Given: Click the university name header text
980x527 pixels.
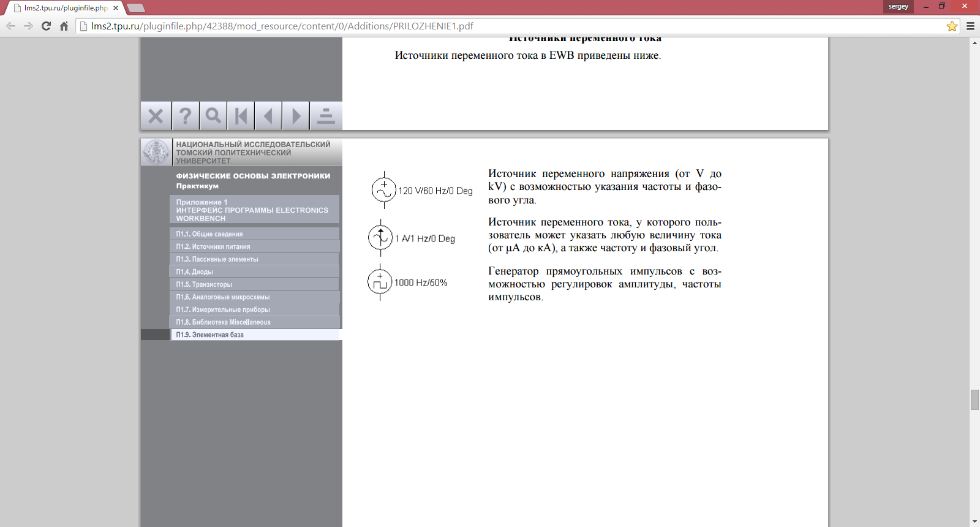Looking at the screenshot, I should (253, 153).
